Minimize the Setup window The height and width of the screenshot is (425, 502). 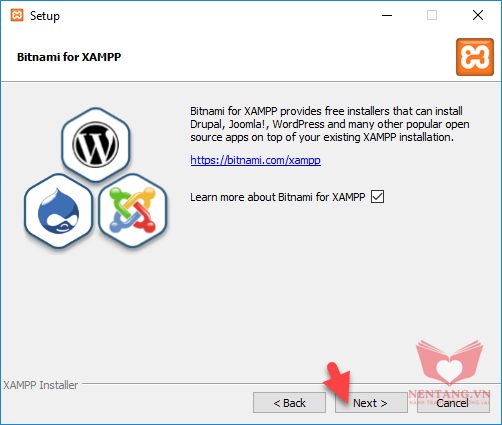[387, 15]
